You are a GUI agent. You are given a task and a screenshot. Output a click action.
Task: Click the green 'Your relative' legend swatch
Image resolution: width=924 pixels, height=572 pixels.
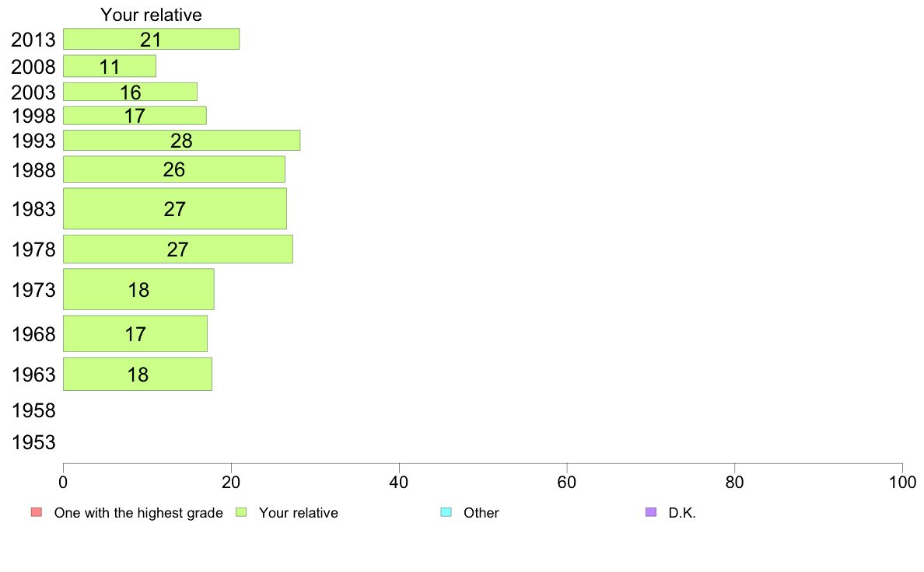click(x=241, y=512)
